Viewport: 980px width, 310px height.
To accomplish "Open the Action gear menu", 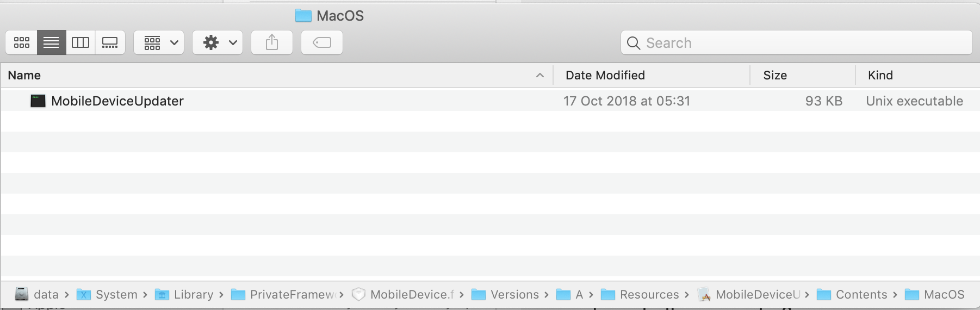I will pyautogui.click(x=218, y=42).
